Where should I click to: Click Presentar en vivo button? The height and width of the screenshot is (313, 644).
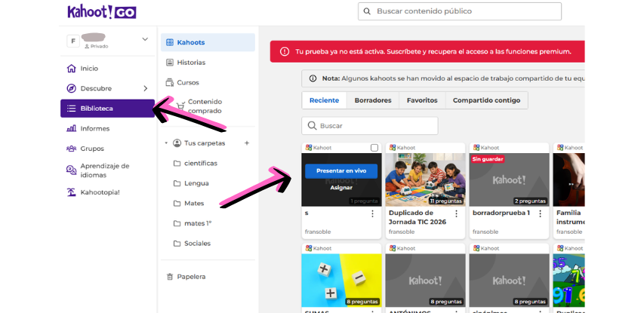(341, 170)
